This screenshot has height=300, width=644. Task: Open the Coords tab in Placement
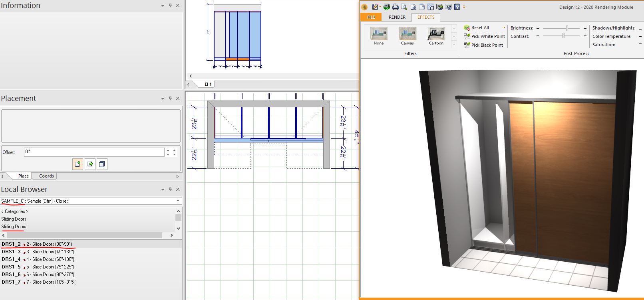(x=46, y=176)
